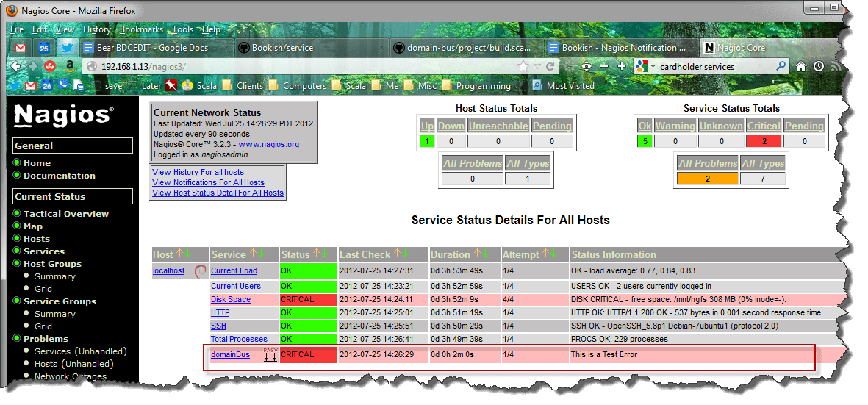Open the Computers bookmarks folder
This screenshot has height=405, width=868.
pos(297,86)
